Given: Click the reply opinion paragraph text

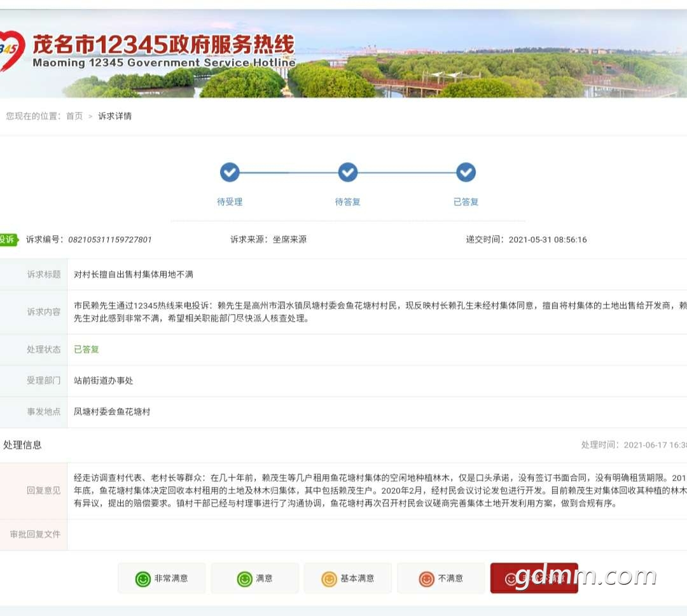Looking at the screenshot, I should pos(380,490).
